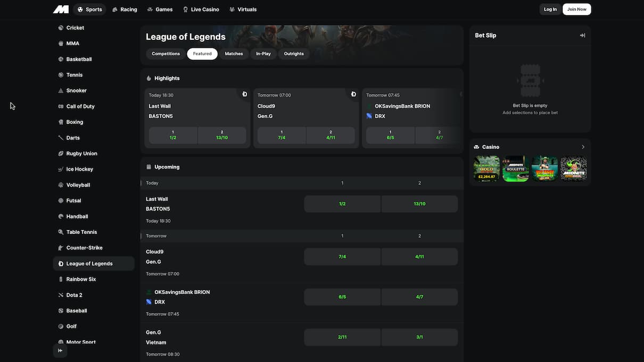Image resolution: width=644 pixels, height=362 pixels.
Task: Collapse the sidebar using bottom arrow icon
Action: pyautogui.click(x=60, y=350)
